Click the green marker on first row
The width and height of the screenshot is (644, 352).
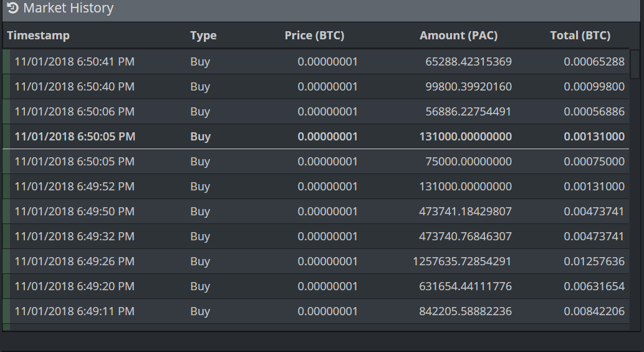pos(6,62)
